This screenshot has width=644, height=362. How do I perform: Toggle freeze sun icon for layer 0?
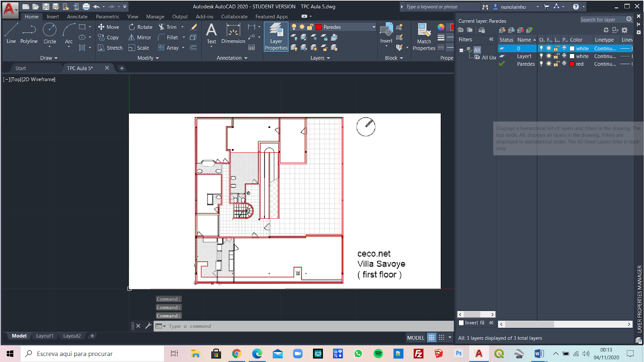click(x=549, y=48)
